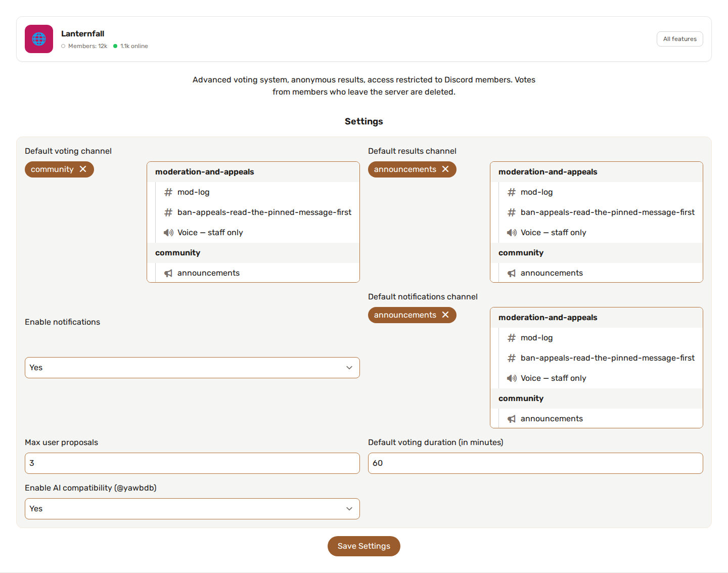Click the community group header in the notifications channel list

597,399
